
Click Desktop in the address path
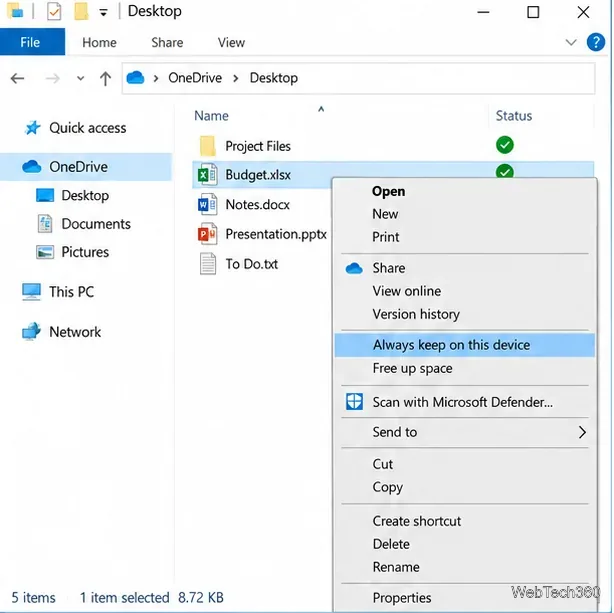click(274, 78)
